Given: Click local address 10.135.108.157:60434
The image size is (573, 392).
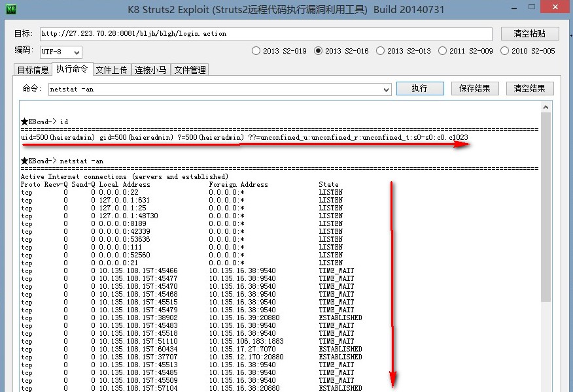Looking at the screenshot, I should (139, 350).
